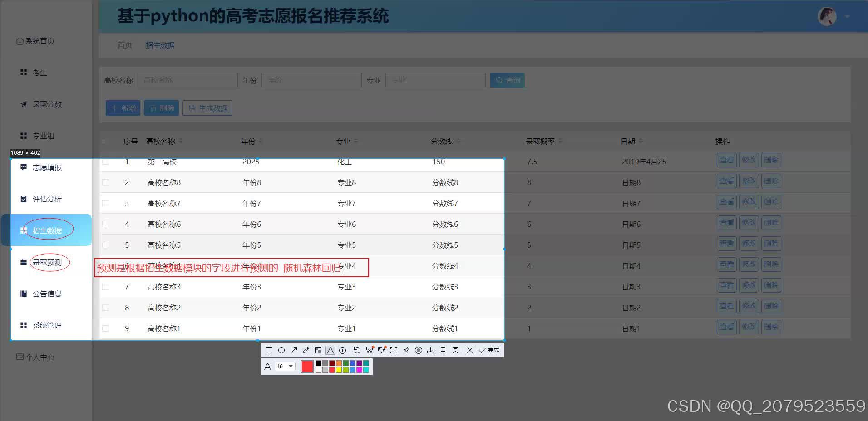Image resolution: width=868 pixels, height=421 pixels.
Task: Click the bookmark collect icon
Action: (x=455, y=350)
